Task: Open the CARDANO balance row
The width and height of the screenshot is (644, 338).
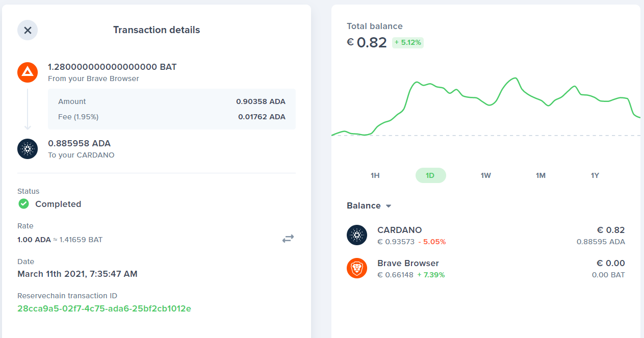Action: tap(486, 236)
